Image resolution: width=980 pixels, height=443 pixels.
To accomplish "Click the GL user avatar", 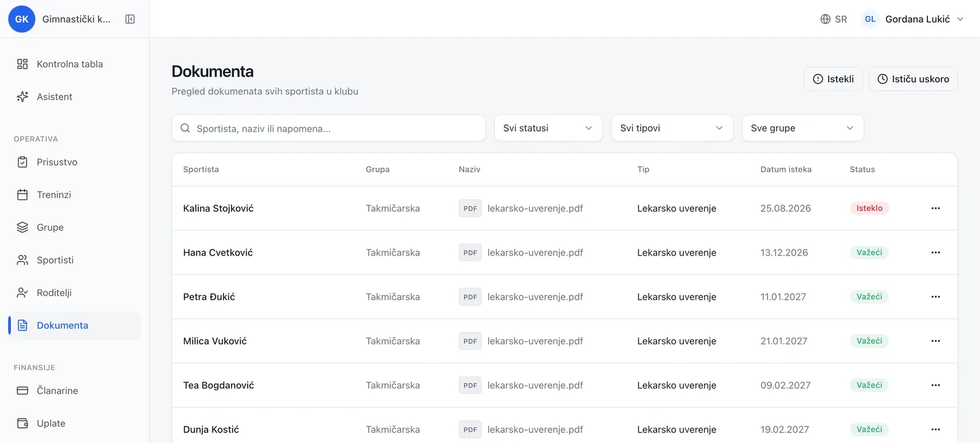I will (870, 19).
